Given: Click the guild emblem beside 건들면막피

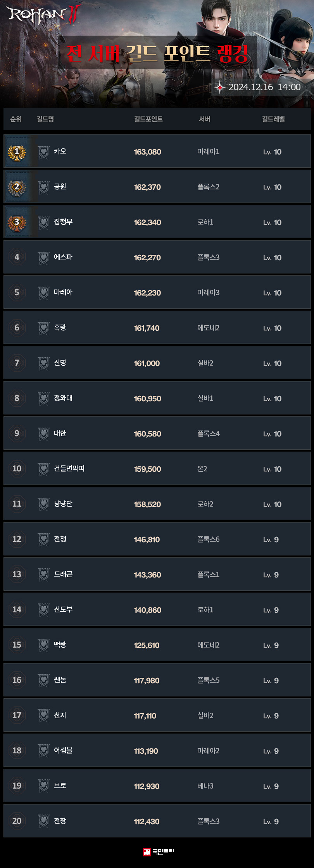Looking at the screenshot, I should click(44, 469).
